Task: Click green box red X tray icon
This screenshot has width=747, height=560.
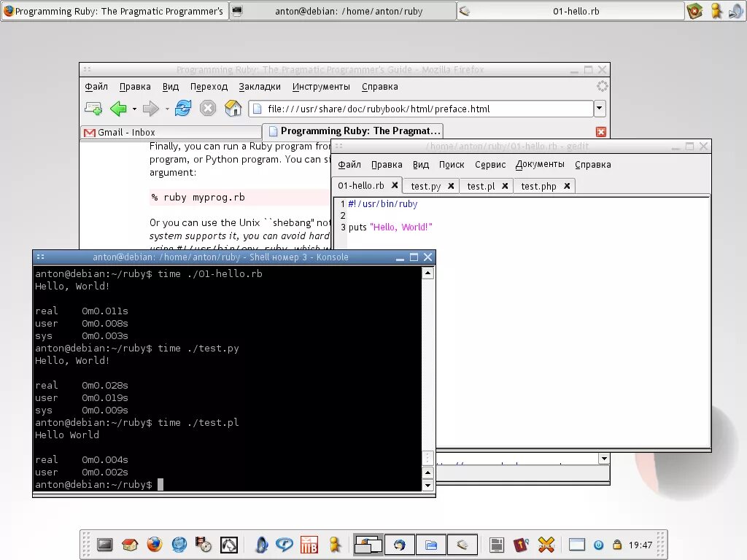Action: 694,11
